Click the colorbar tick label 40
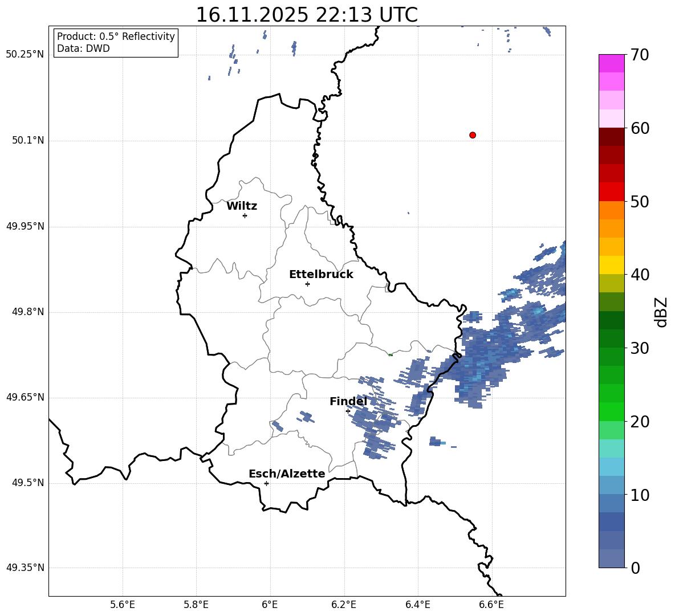 640,275
